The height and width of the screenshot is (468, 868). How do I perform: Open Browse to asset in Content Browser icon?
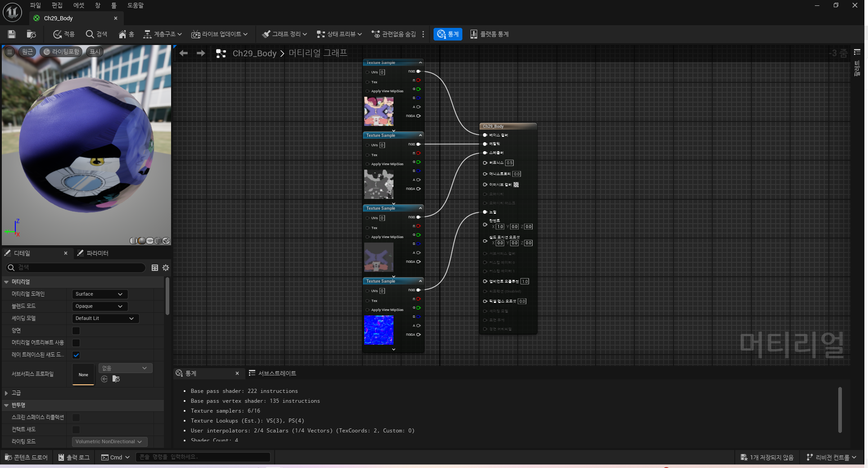(31, 34)
